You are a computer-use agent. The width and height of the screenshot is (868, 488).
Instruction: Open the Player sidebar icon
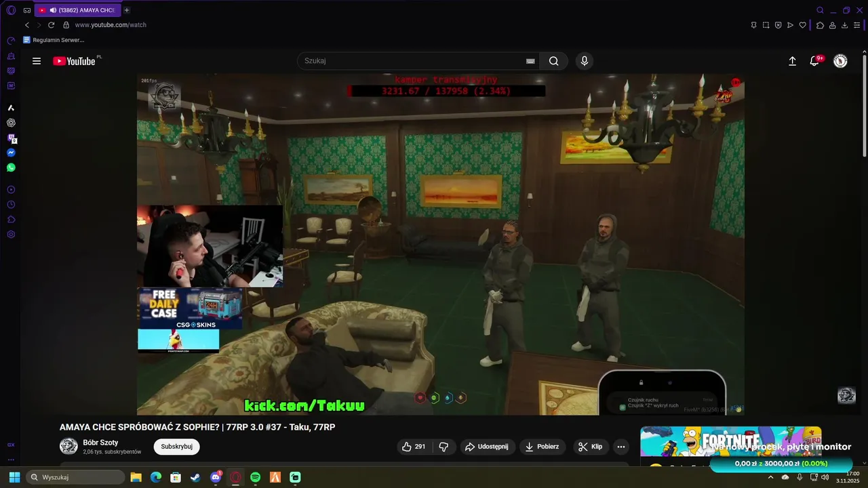[x=11, y=190]
